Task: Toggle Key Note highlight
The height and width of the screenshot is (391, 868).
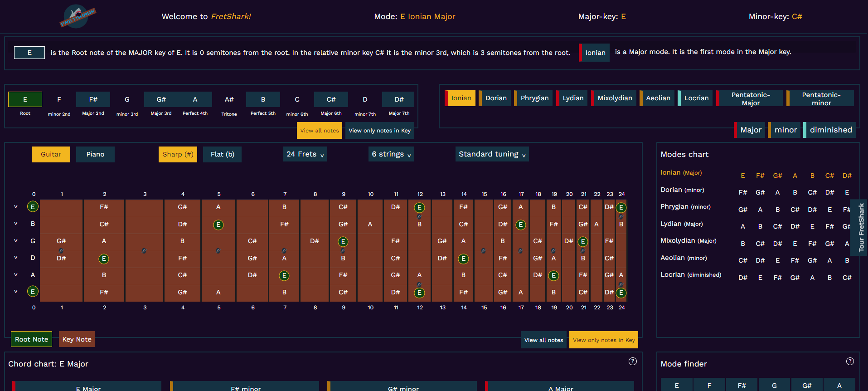Action: [x=77, y=339]
